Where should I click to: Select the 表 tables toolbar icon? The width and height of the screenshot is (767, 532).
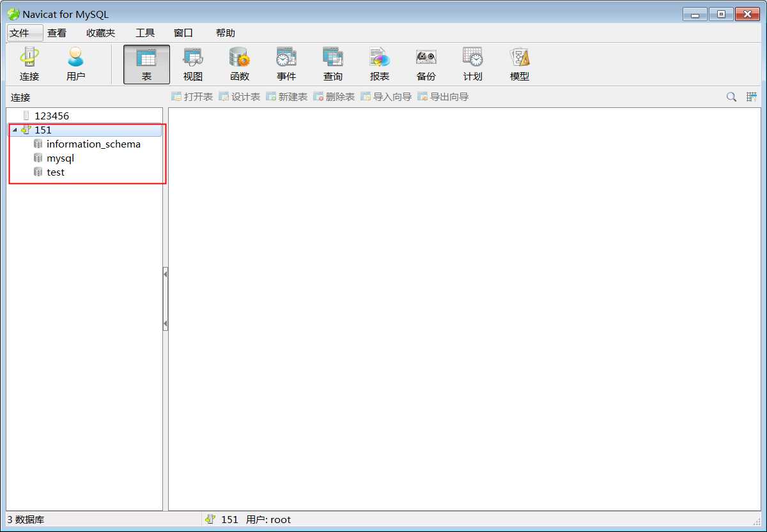tap(146, 65)
